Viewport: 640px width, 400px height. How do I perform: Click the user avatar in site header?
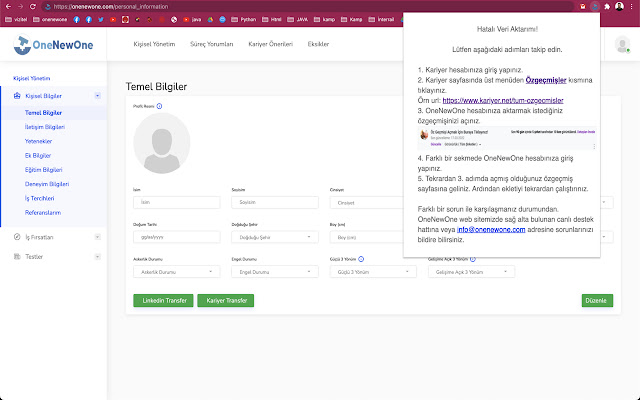pyautogui.click(x=622, y=44)
